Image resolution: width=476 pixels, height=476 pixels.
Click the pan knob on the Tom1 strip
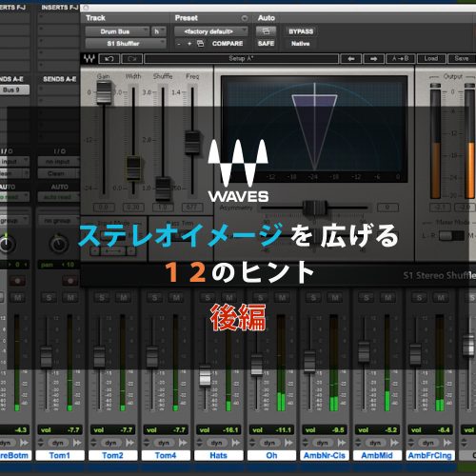[59, 244]
